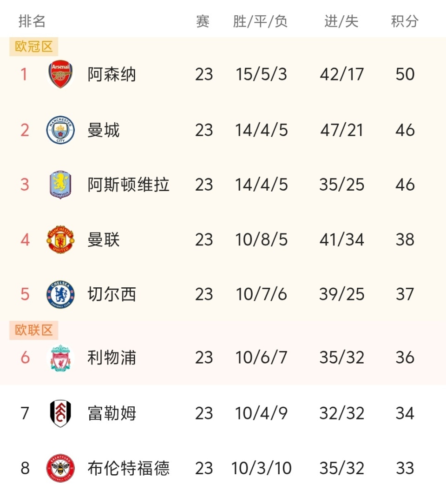Click the Brentford bee badge
The height and width of the screenshot is (504, 446).
60,468
